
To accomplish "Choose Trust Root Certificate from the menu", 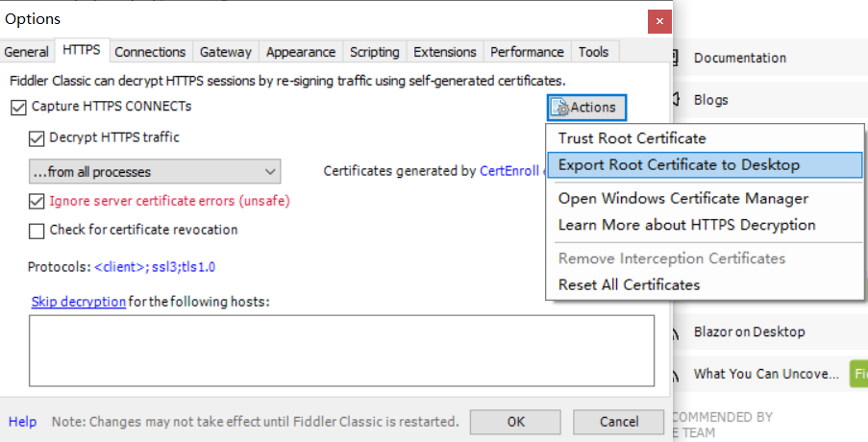I will pyautogui.click(x=632, y=138).
